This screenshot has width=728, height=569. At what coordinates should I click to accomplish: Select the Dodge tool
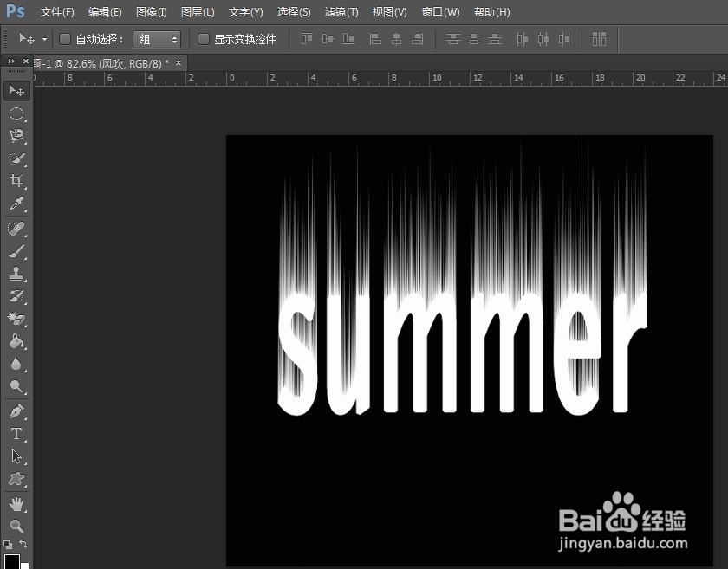pos(16,386)
